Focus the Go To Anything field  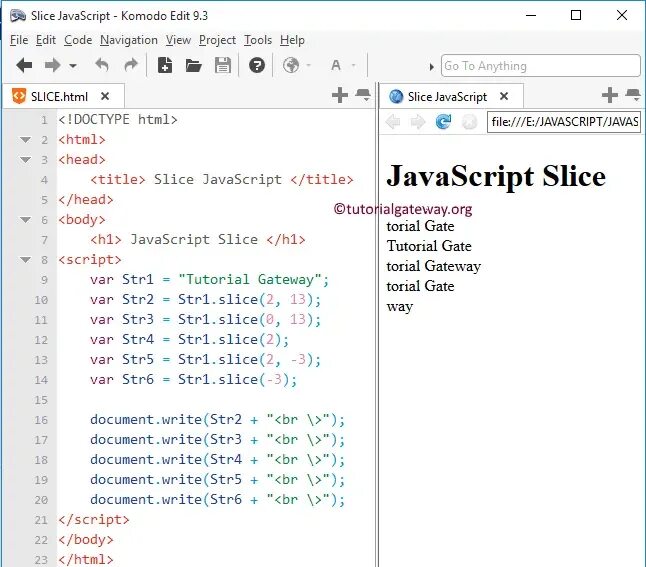pos(541,66)
